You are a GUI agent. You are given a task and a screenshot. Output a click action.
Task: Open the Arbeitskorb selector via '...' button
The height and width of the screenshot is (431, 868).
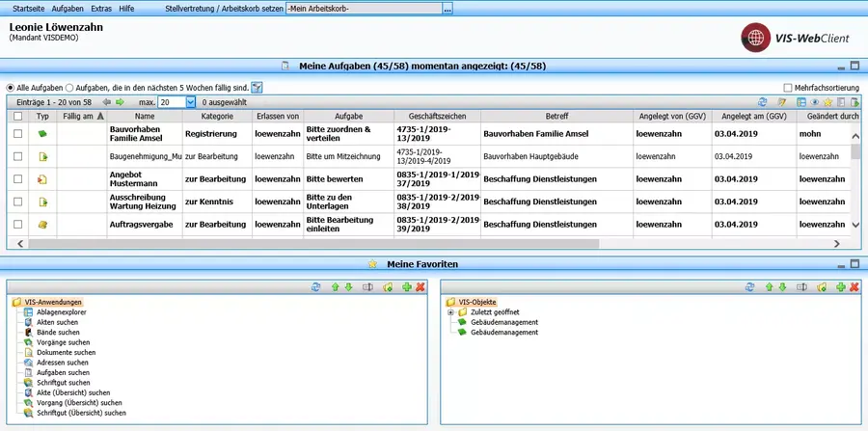pos(448,8)
